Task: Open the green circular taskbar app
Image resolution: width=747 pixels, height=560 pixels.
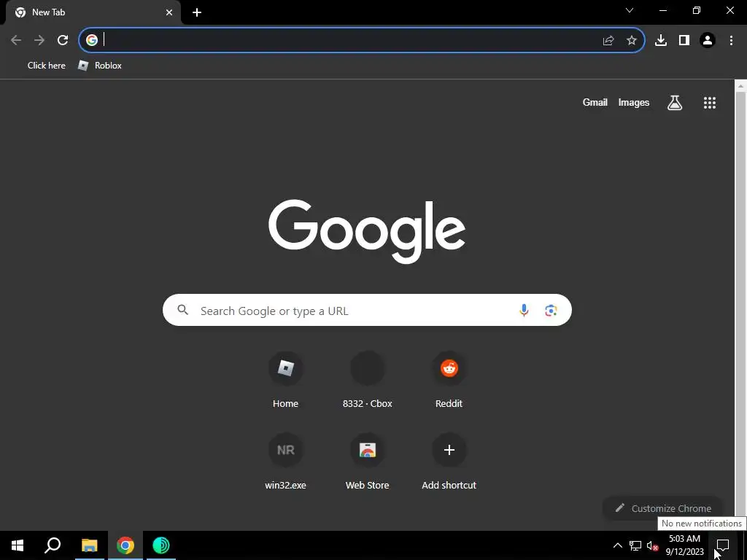Action: click(161, 545)
